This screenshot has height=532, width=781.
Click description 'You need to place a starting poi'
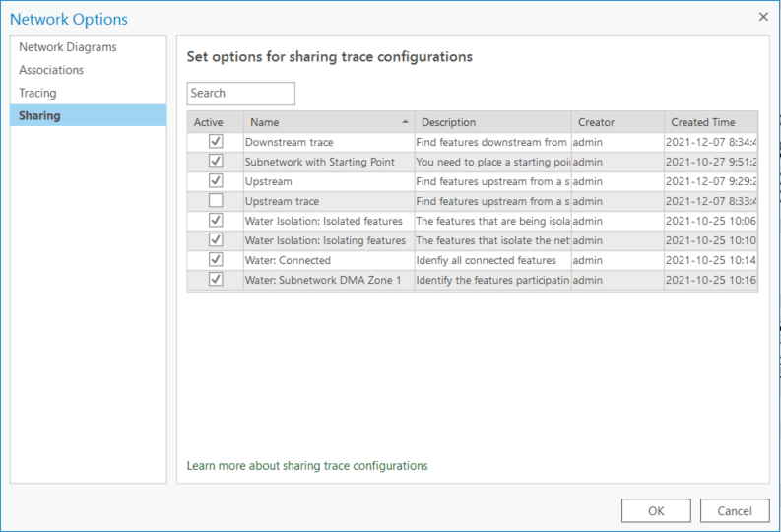coord(492,162)
